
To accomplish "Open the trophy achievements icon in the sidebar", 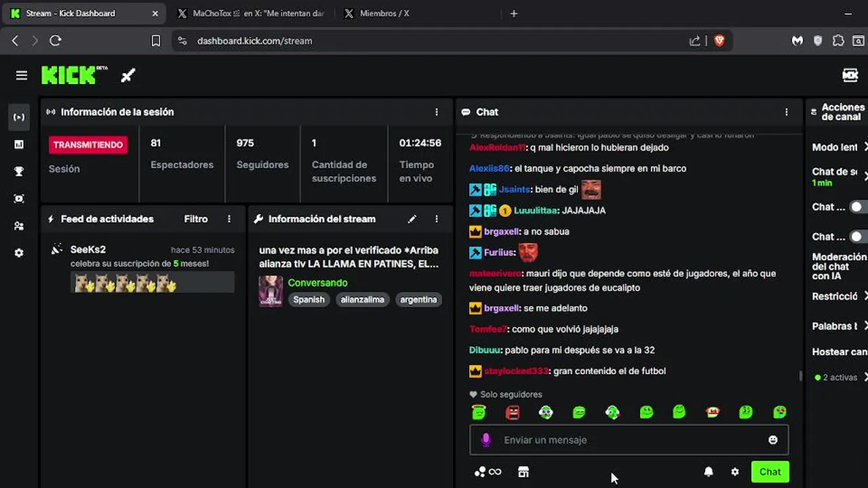I will tap(19, 171).
